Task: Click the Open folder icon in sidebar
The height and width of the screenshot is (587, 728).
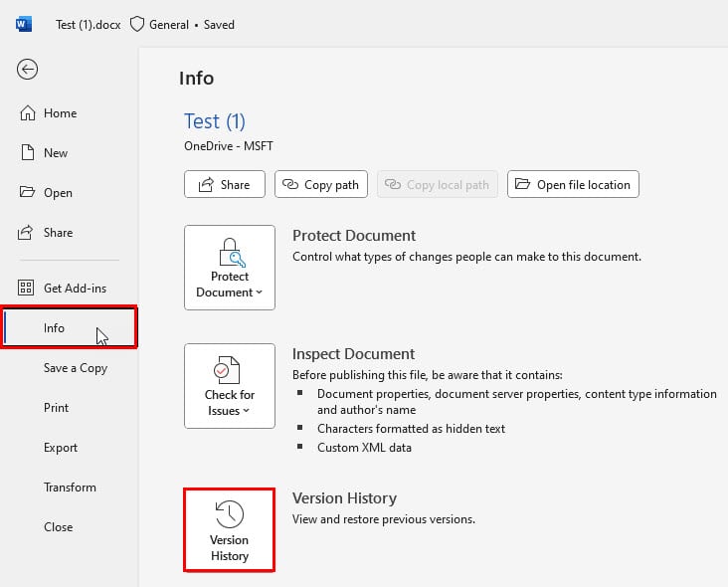Action: (28, 193)
